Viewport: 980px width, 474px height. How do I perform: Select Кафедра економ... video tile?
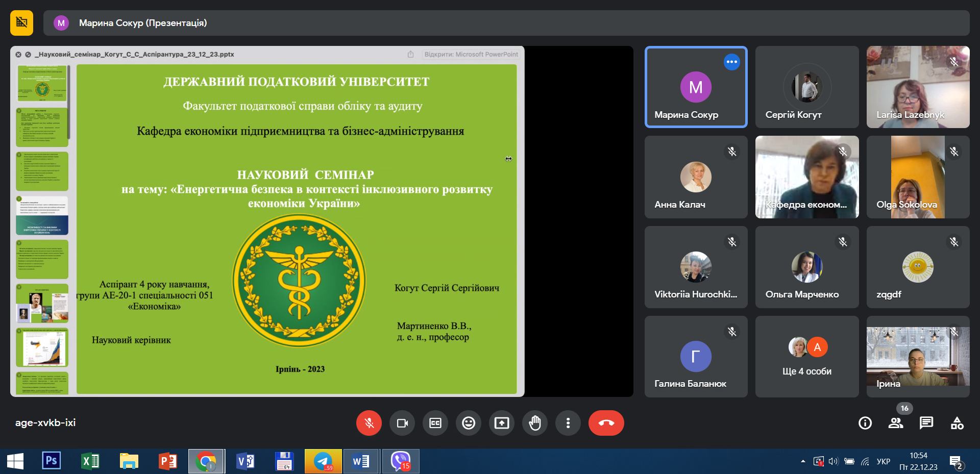tap(807, 177)
